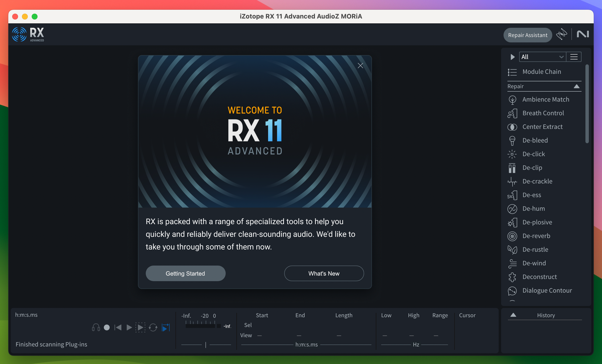This screenshot has width=602, height=364.
Task: Click the output level meter
Action: point(200,326)
